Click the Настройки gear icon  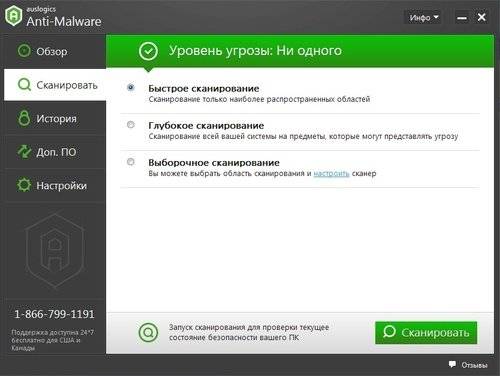point(24,185)
